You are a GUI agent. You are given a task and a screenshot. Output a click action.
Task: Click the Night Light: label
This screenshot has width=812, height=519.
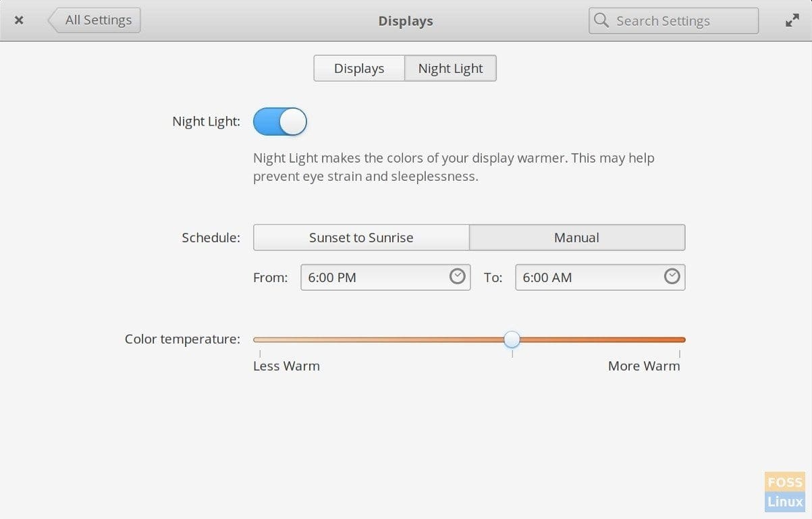pyautogui.click(x=206, y=121)
